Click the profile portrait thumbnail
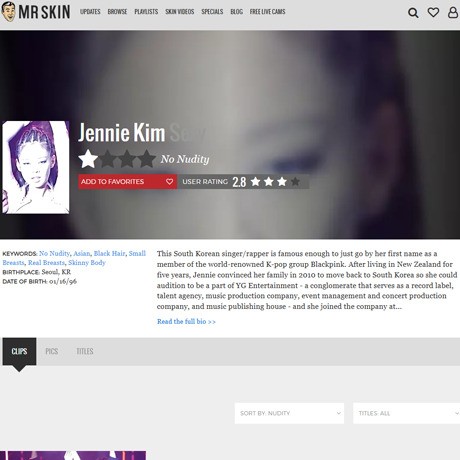The height and width of the screenshot is (460, 460). pyautogui.click(x=36, y=167)
